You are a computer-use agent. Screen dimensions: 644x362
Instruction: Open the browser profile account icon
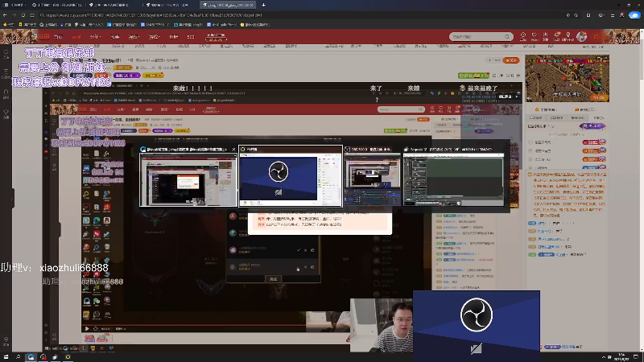coord(621,15)
